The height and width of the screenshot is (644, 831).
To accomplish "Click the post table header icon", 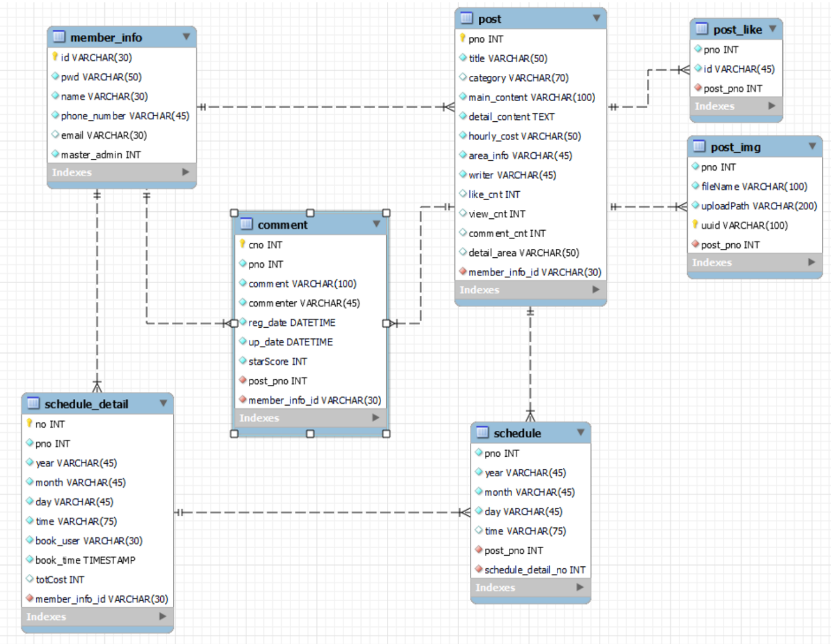I will tap(466, 18).
